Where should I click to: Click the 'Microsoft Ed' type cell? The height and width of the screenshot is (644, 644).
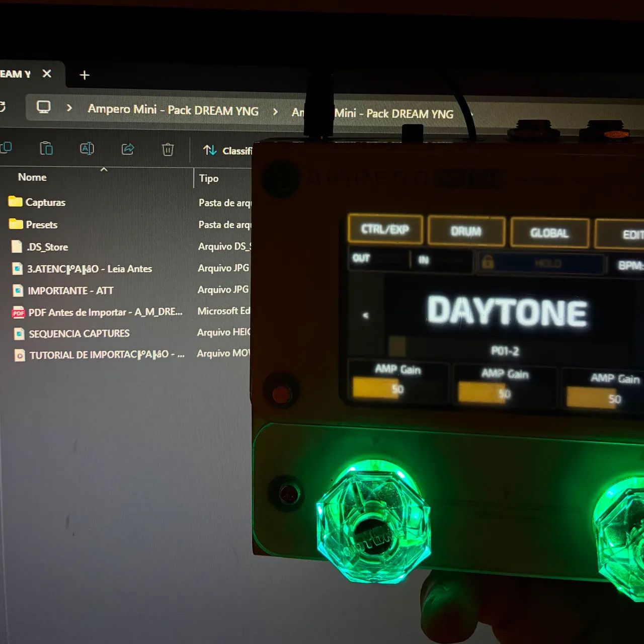[224, 311]
